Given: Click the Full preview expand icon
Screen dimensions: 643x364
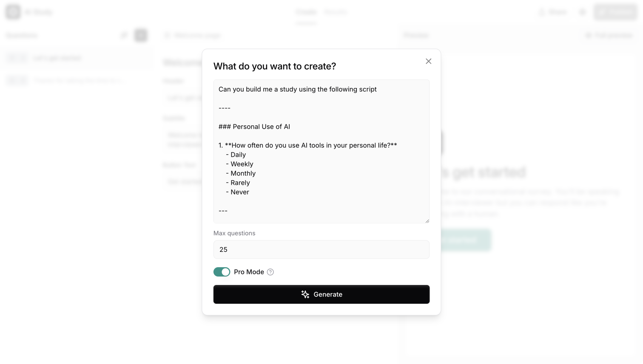Looking at the screenshot, I should 588,35.
